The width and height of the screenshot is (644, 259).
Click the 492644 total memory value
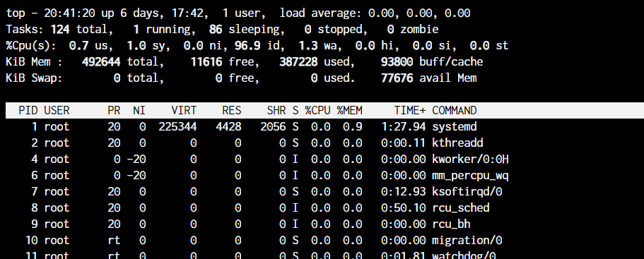tap(101, 62)
